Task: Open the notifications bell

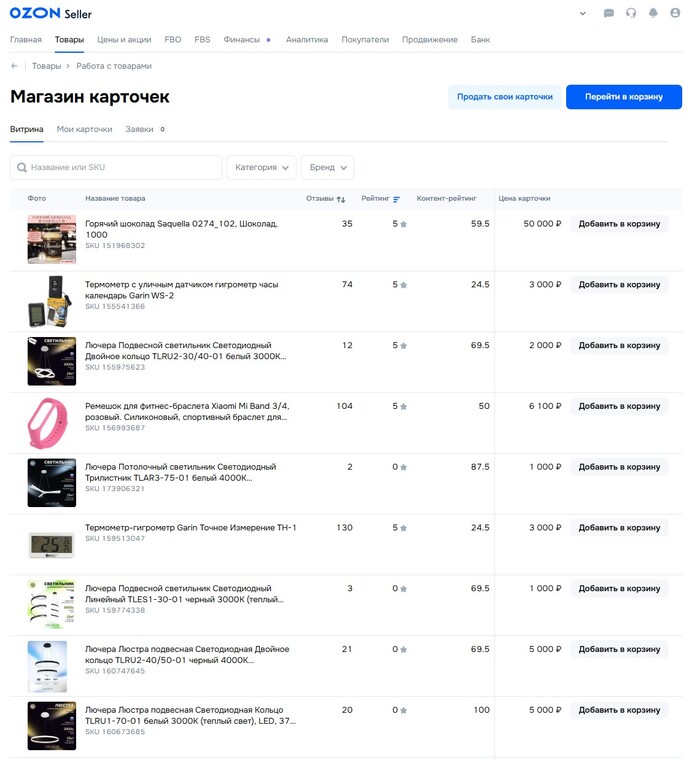Action: 653,13
